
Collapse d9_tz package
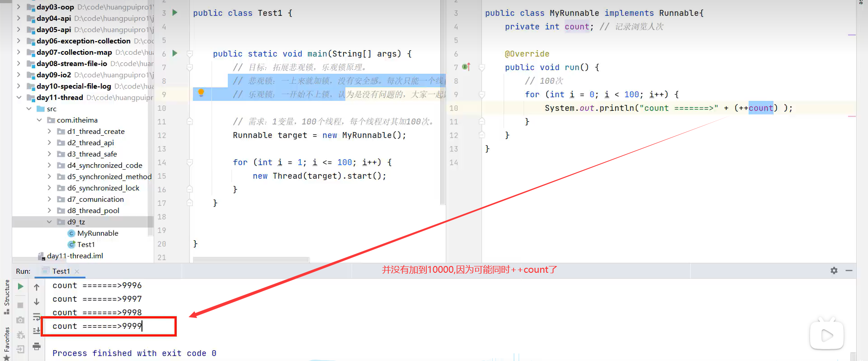pos(49,222)
